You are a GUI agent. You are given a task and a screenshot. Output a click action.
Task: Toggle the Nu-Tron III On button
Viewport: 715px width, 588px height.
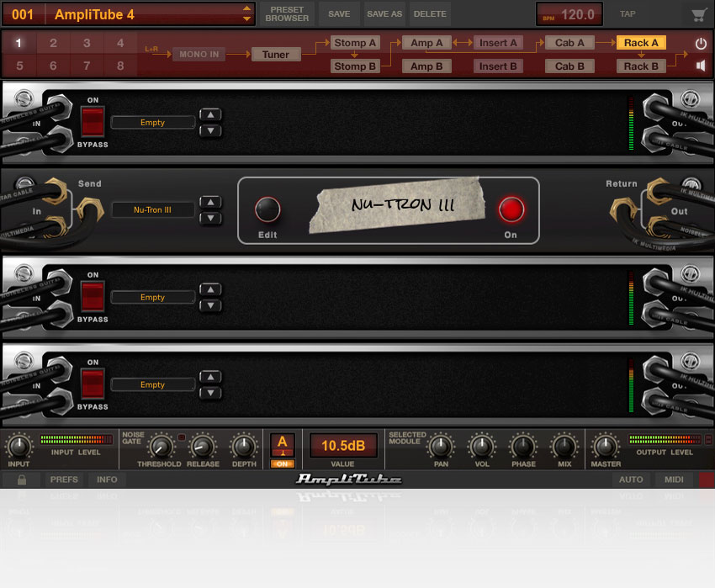(511, 209)
